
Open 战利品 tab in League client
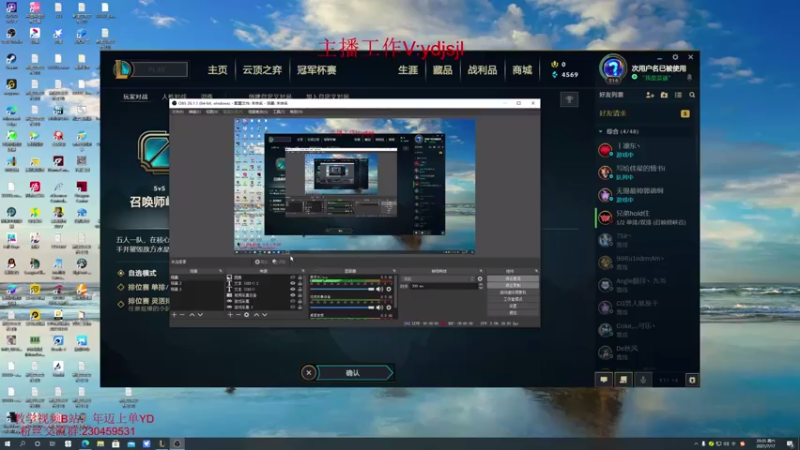coord(482,70)
